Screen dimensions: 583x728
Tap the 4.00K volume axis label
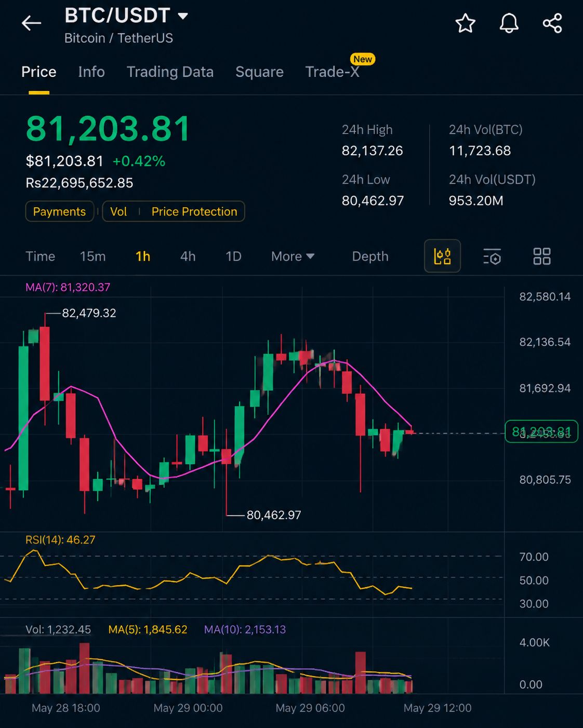[535, 642]
